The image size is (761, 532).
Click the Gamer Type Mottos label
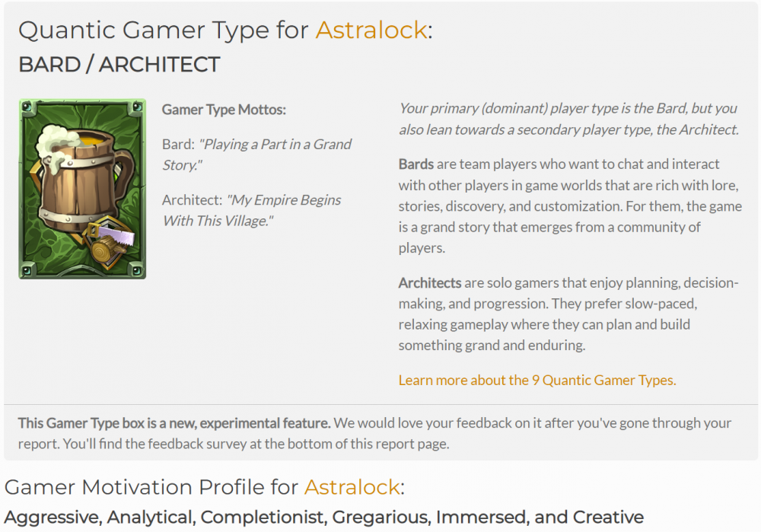coord(224,110)
